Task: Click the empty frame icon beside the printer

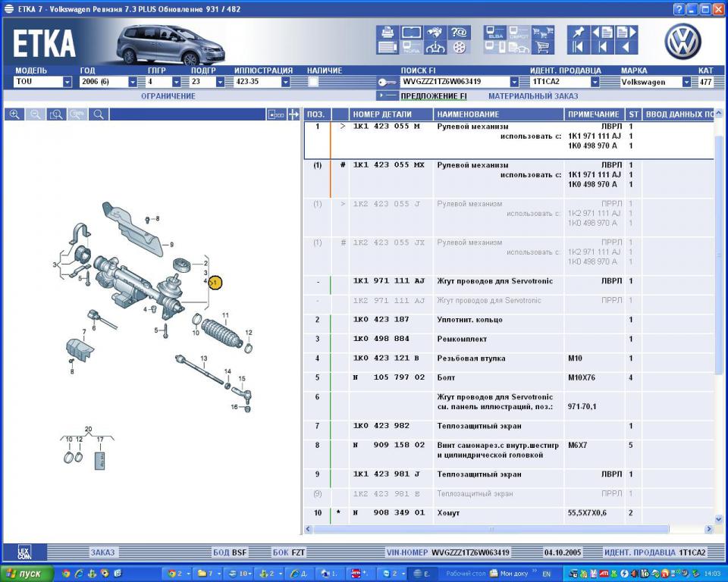Action: coord(411,32)
